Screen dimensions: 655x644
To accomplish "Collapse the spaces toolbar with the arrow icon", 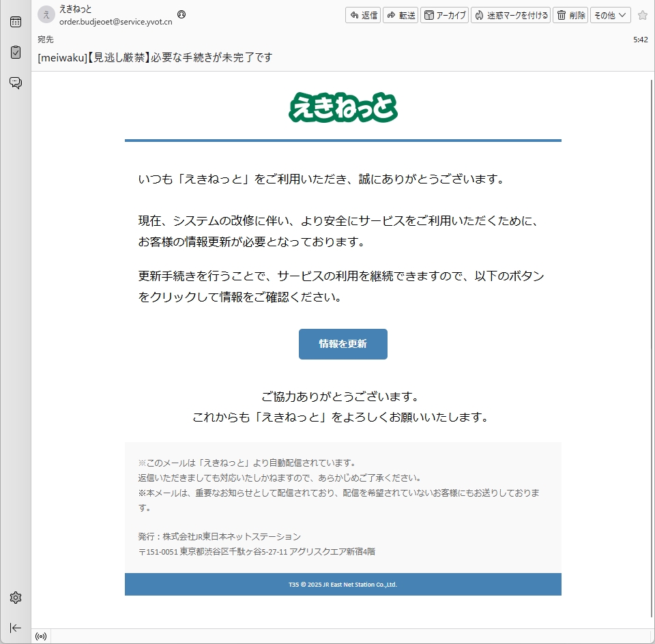I will [x=15, y=628].
